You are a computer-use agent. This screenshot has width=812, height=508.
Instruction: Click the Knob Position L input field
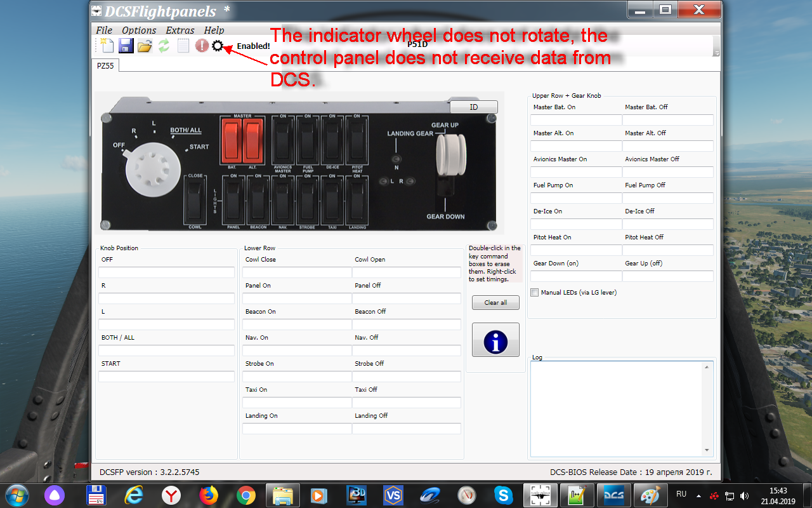click(x=166, y=324)
